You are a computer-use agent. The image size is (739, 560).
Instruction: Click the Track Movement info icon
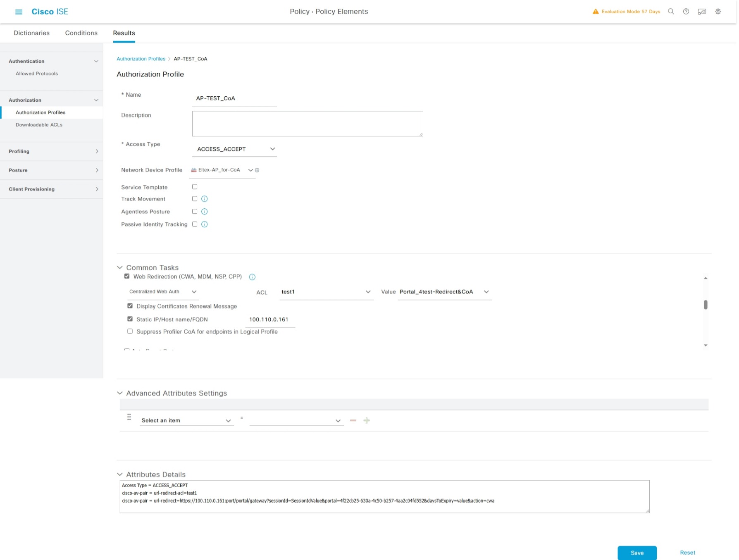204,199
